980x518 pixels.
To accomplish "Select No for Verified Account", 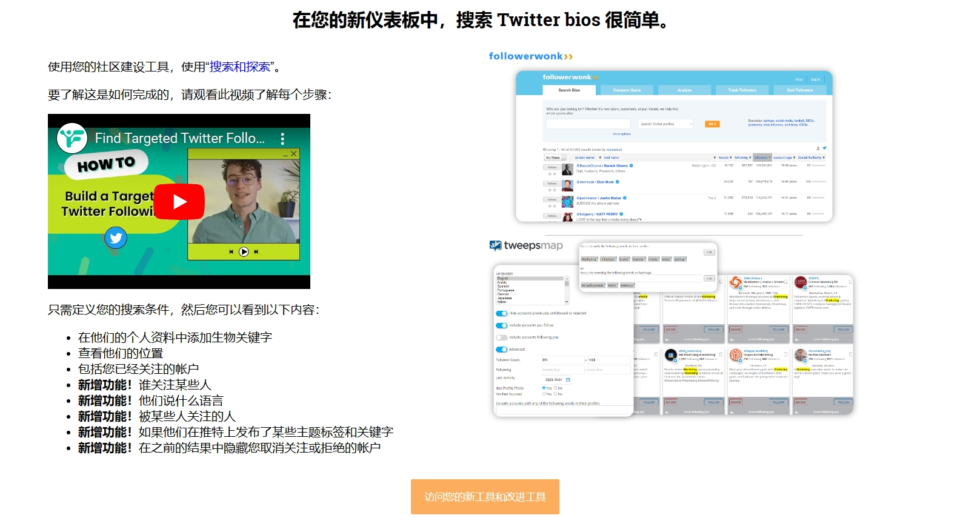I will (x=556, y=394).
